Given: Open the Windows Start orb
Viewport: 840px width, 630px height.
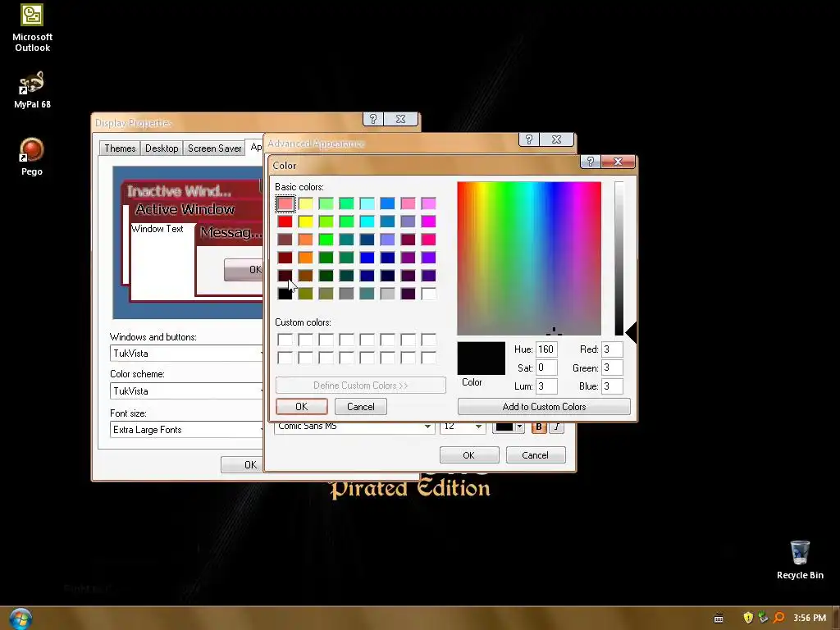Looking at the screenshot, I should (20, 619).
